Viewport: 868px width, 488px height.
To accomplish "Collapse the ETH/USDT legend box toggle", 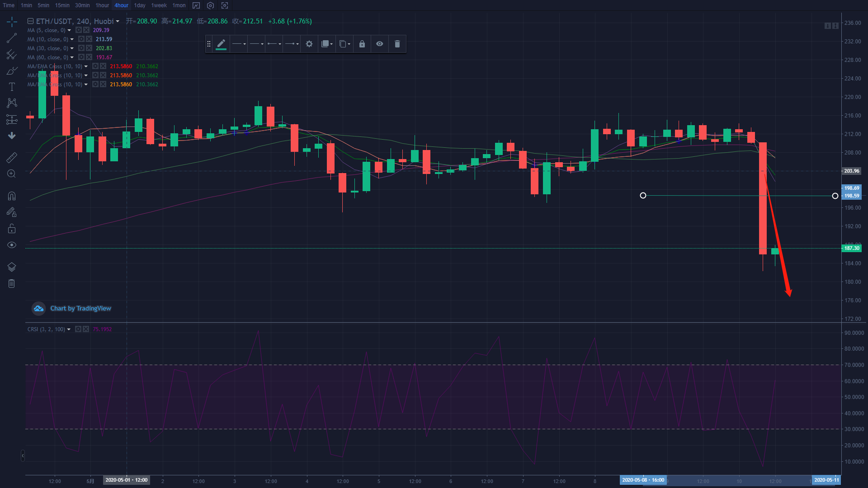I will click(30, 21).
